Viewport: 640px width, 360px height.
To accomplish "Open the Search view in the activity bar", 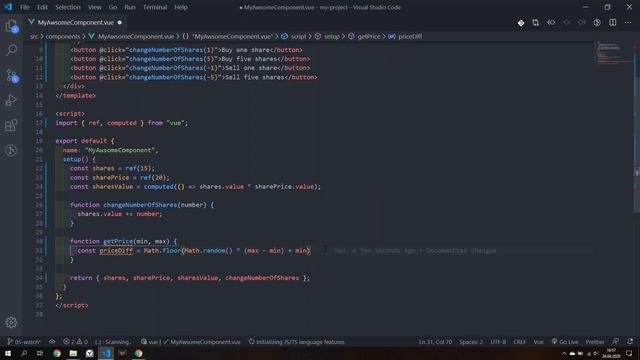I will 11,50.
